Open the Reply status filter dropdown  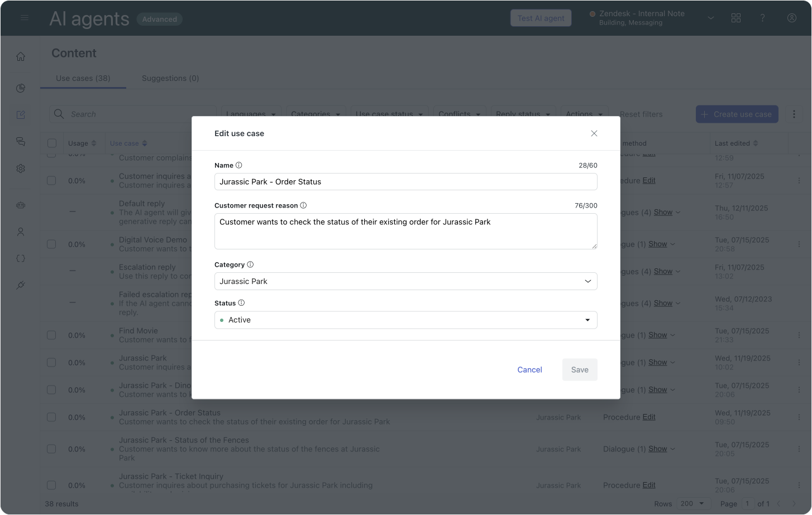point(523,113)
